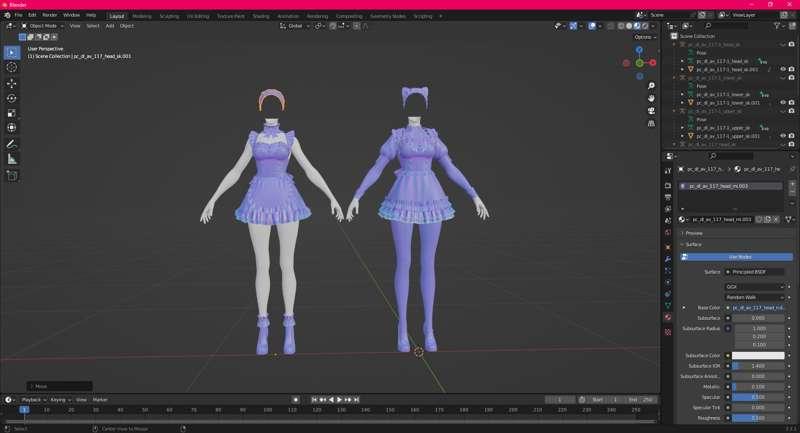This screenshot has height=433, width=800.
Task: Click the play animation button
Action: 339,400
